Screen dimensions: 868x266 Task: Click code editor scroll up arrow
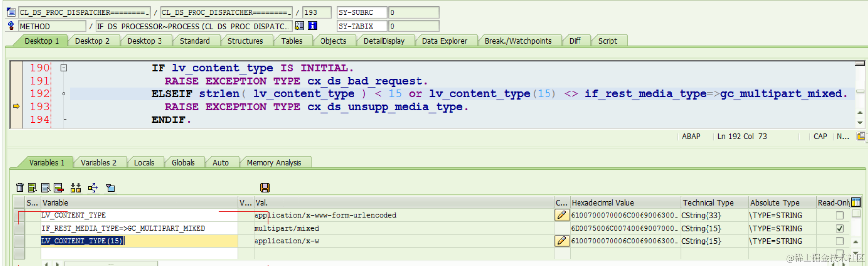pyautogui.click(x=860, y=113)
